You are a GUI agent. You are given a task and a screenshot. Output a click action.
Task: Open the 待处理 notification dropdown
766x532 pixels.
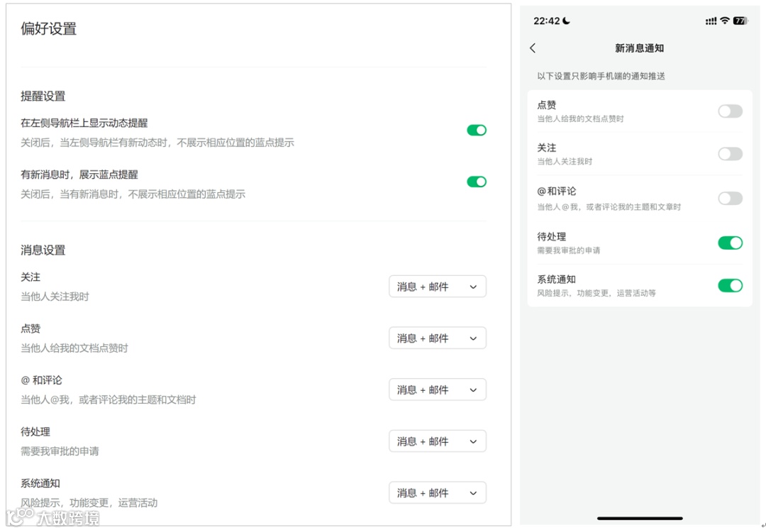pyautogui.click(x=437, y=440)
